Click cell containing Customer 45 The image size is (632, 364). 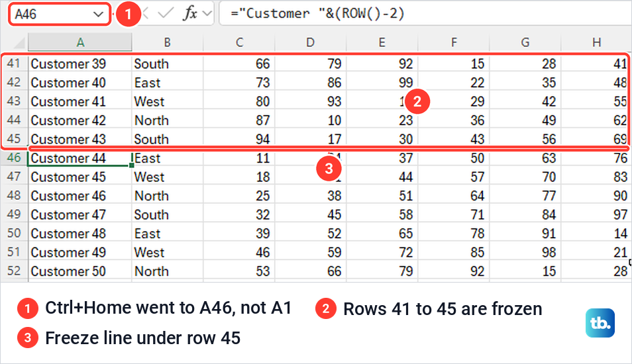point(79,177)
